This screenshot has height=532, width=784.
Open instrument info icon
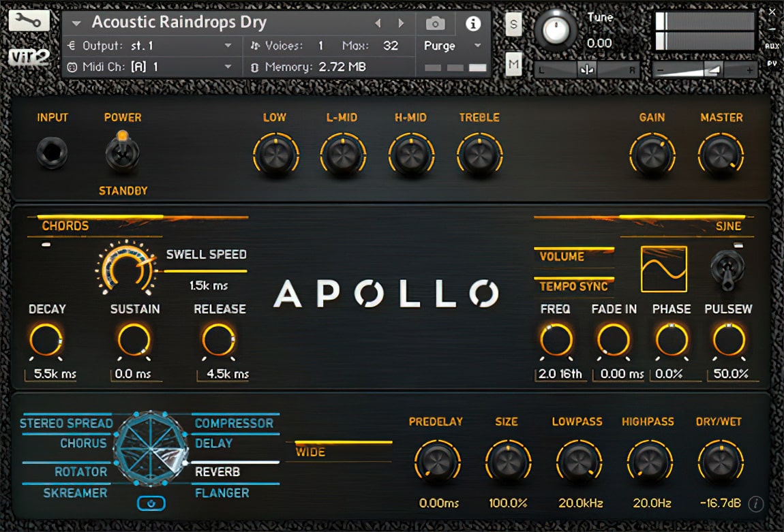[x=473, y=23]
